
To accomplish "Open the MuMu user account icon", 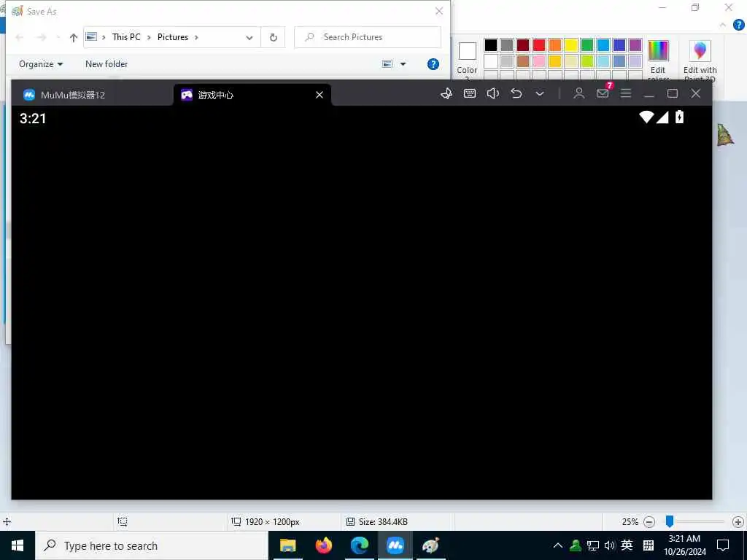I will coord(578,93).
